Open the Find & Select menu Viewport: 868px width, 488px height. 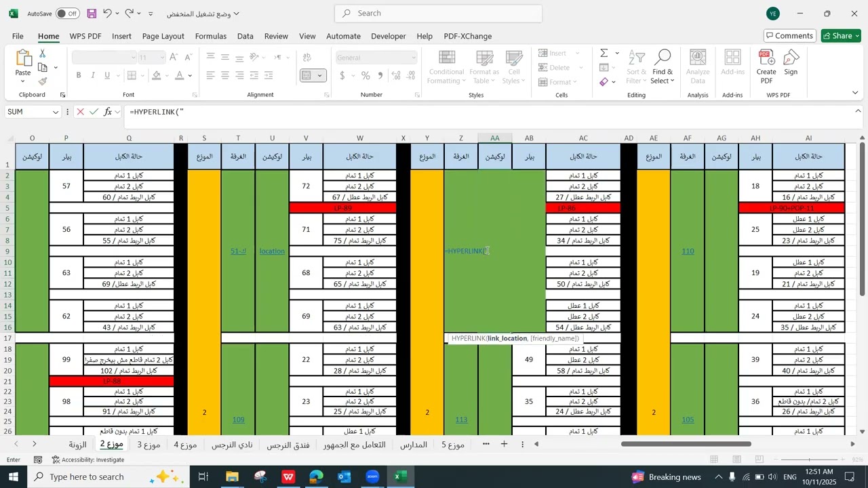click(x=663, y=67)
